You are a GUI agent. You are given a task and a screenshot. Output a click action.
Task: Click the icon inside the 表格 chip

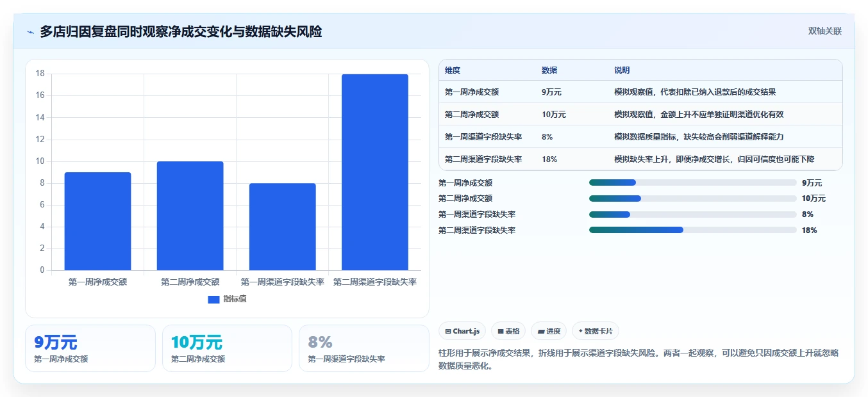500,331
